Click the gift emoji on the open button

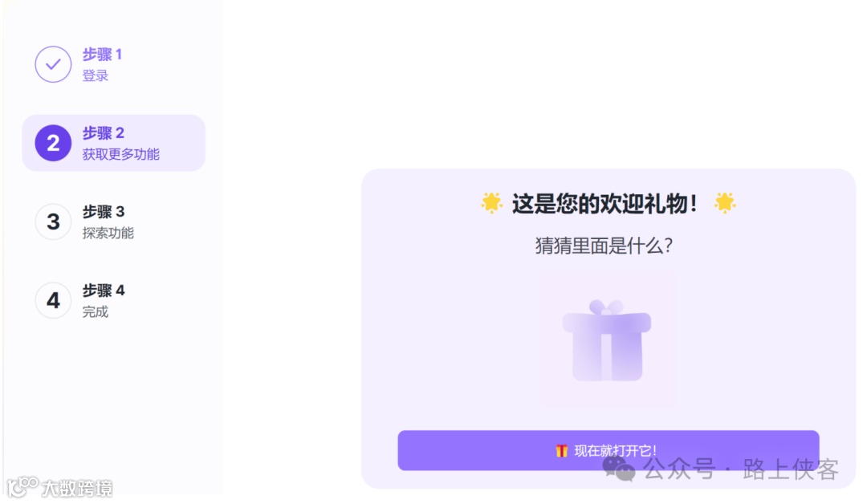pyautogui.click(x=562, y=451)
